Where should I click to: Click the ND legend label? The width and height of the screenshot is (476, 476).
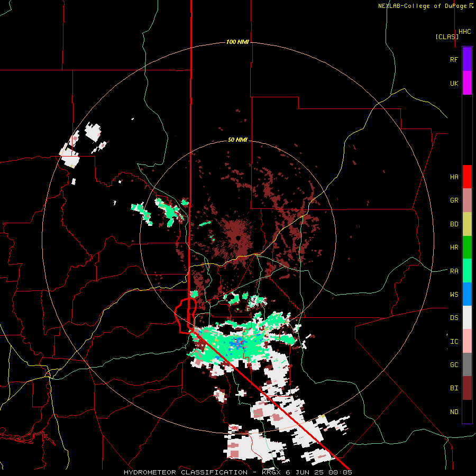454,412
